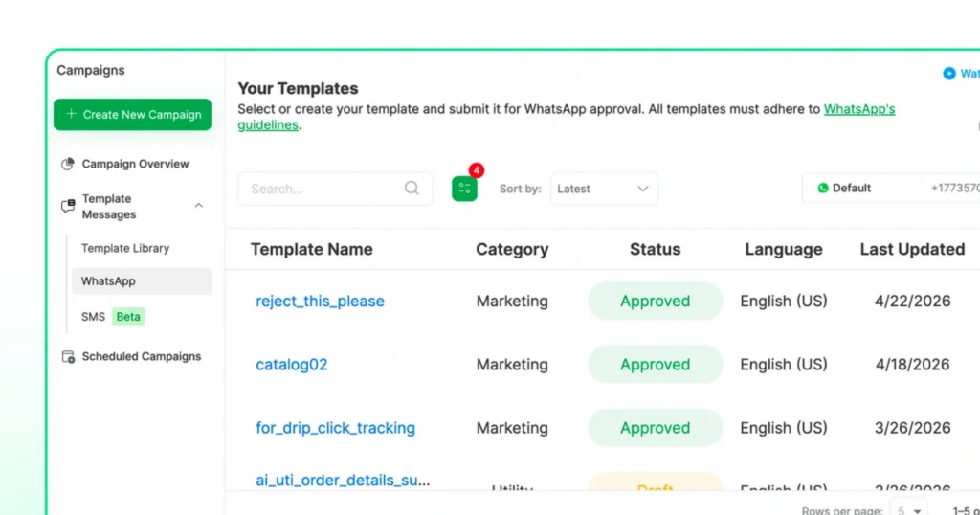Click the Status column header
The image size is (980, 515).
655,250
